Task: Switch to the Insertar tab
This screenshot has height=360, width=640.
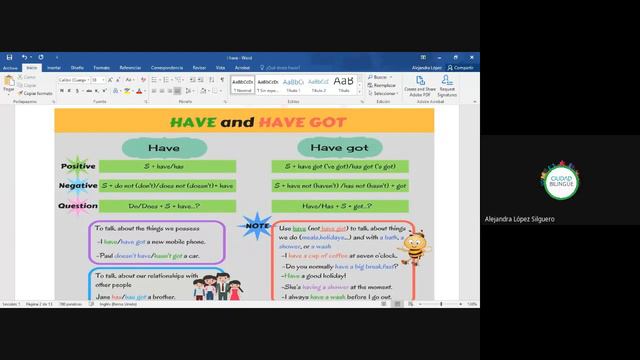Action: 54,68
